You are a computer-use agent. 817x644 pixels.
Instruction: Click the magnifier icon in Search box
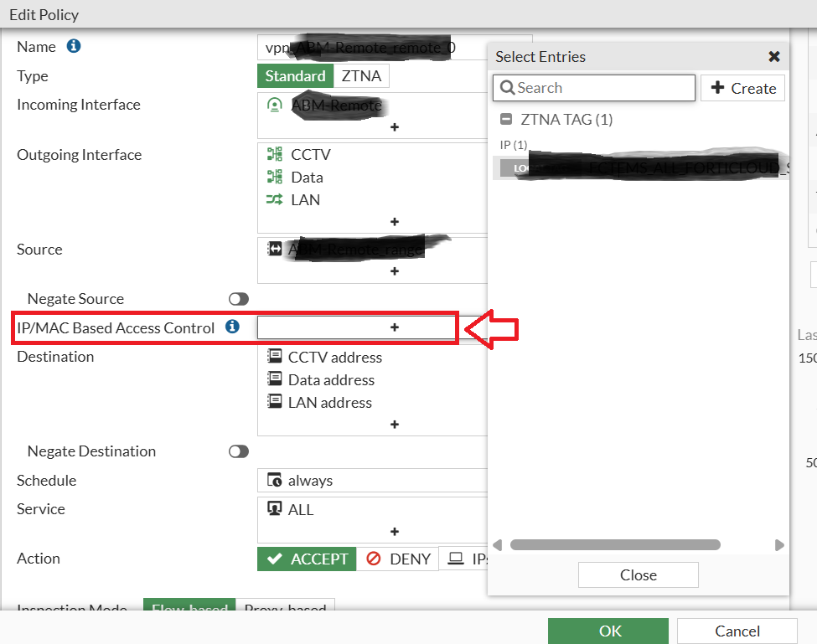tap(507, 87)
